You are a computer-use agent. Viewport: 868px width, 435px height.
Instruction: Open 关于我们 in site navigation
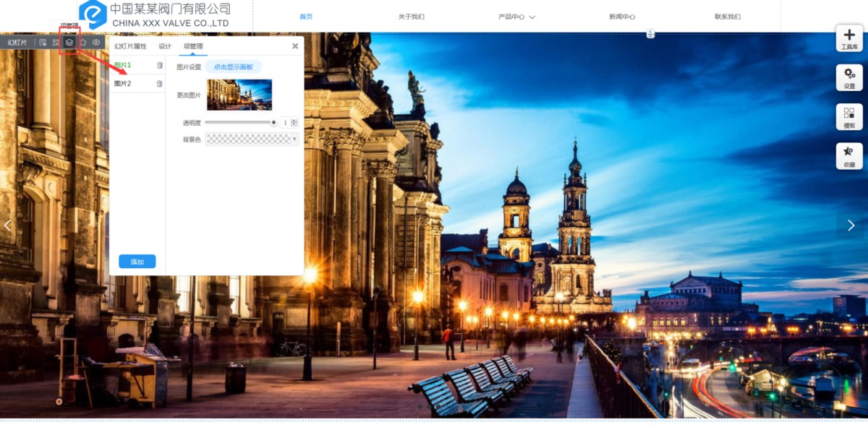412,17
